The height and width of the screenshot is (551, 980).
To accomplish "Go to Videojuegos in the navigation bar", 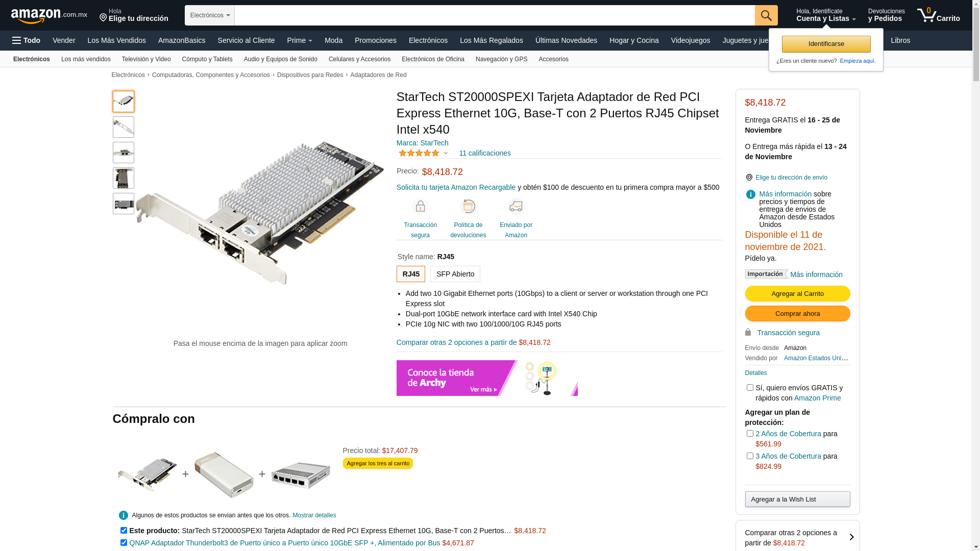I will (x=690, y=40).
